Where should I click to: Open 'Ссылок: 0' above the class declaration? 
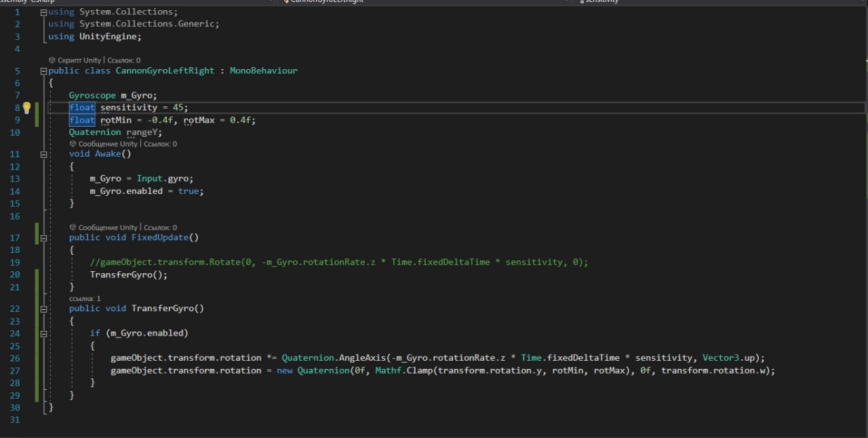pos(124,60)
